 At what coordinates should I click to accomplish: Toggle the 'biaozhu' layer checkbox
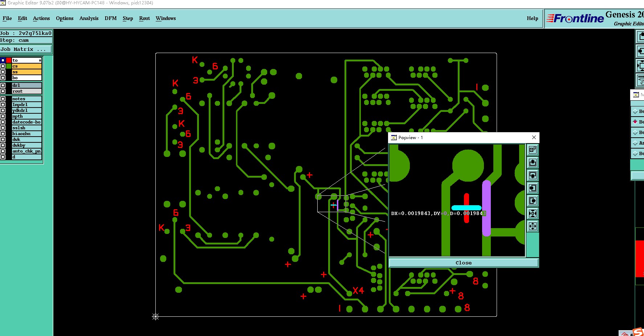(x=3, y=134)
